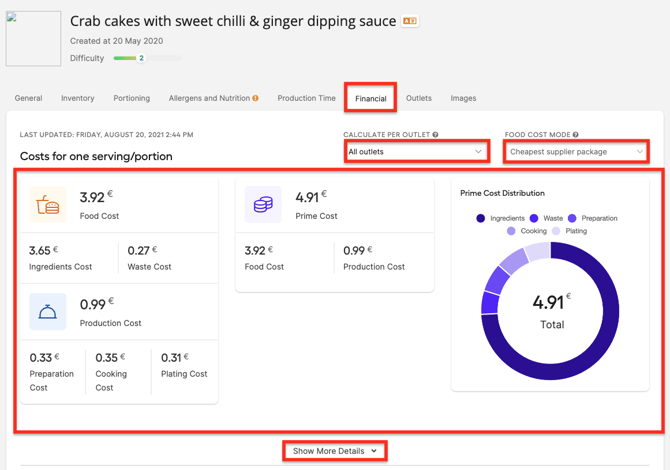The image size is (670, 470).
Task: Toggle the Cooking legend swatch
Action: [x=511, y=231]
